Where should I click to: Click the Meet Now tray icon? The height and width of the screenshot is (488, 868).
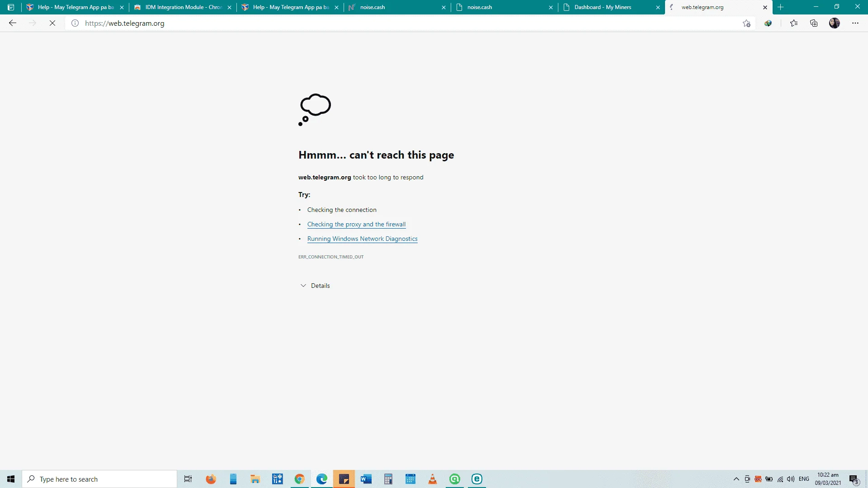point(747,479)
